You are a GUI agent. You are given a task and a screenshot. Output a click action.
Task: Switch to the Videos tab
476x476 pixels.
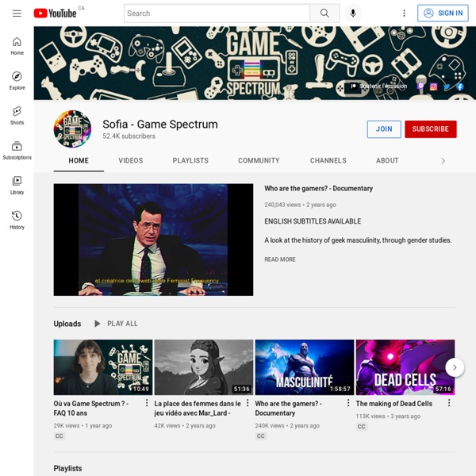131,160
